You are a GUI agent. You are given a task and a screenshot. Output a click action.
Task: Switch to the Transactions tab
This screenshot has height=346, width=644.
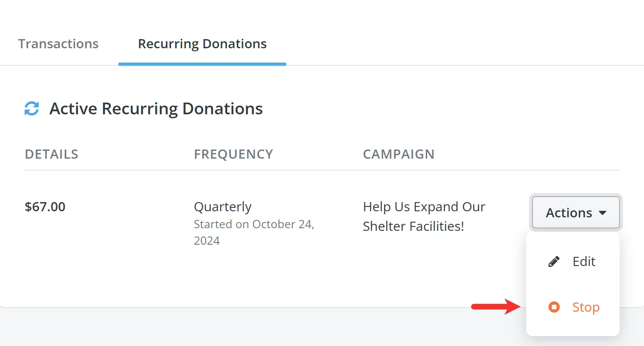(58, 43)
